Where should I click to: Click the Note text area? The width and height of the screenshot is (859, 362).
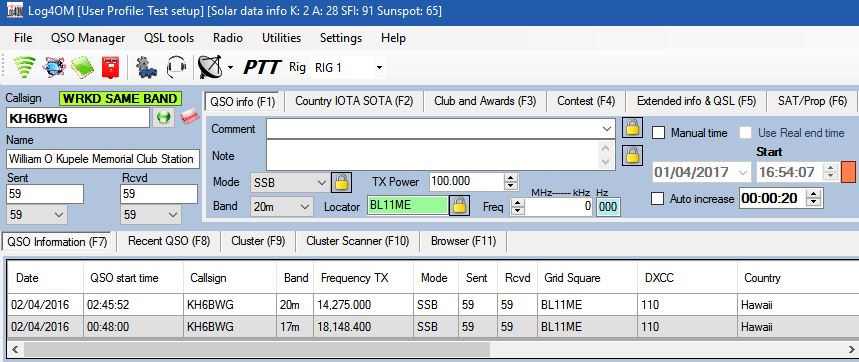pos(433,156)
